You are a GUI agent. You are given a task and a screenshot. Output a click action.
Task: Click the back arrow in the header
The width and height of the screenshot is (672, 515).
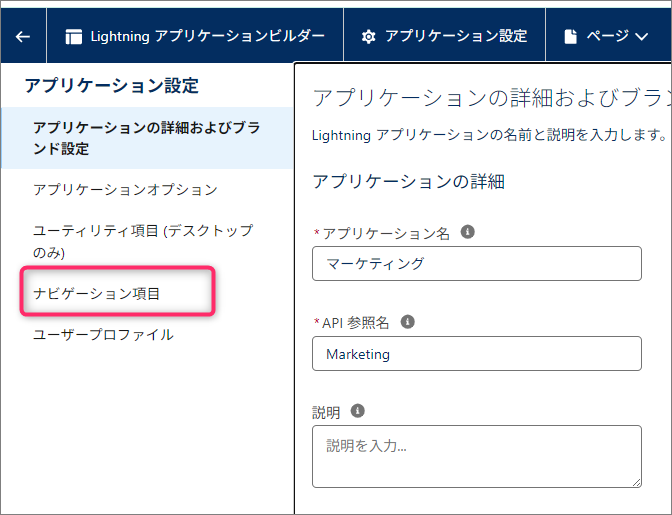pos(23,36)
